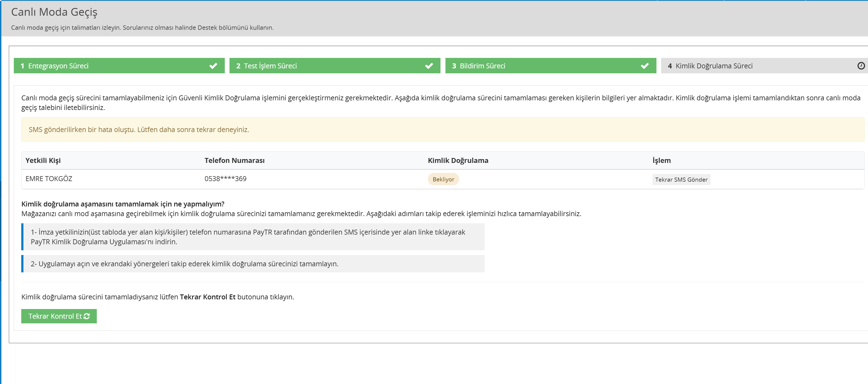Click the Telefon Numarası column header
The height and width of the screenshot is (384, 868).
pyautogui.click(x=234, y=161)
